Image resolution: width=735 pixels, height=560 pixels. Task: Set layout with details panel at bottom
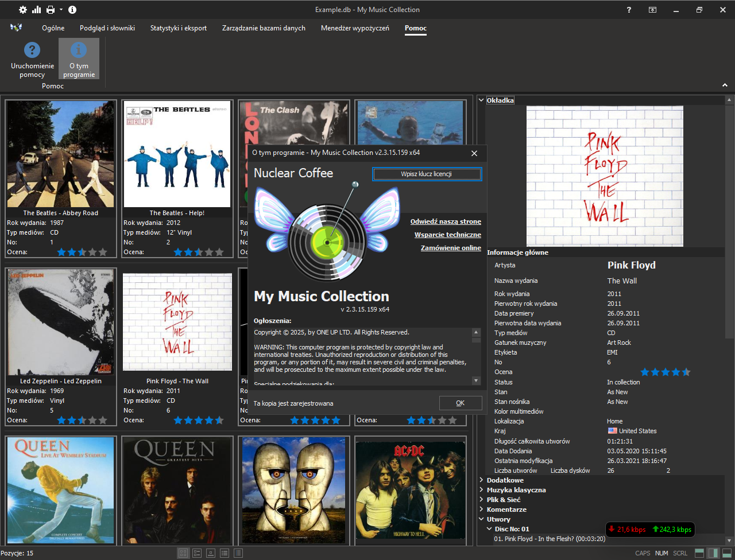click(727, 553)
